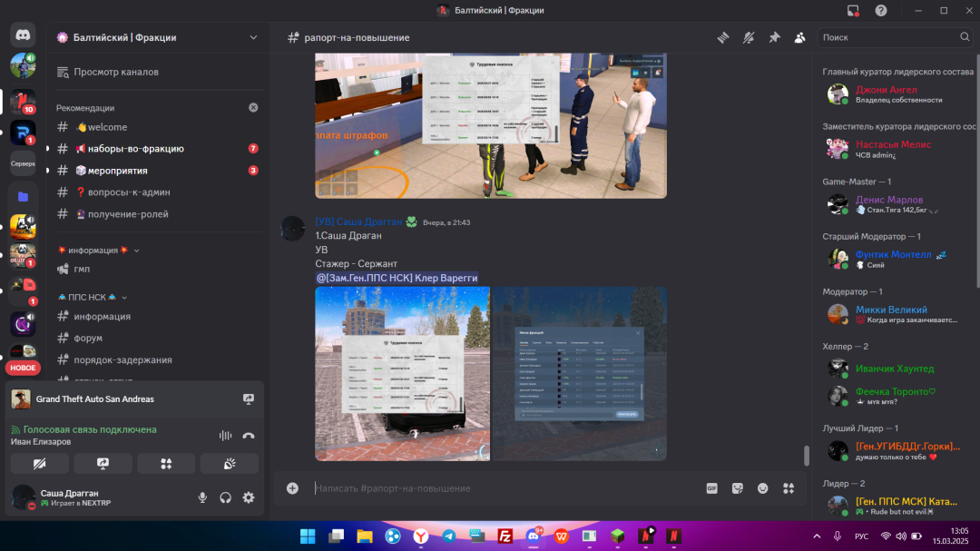Screen dimensions: 980x551
Task: Open the soundboard in voice panel
Action: coord(230,464)
